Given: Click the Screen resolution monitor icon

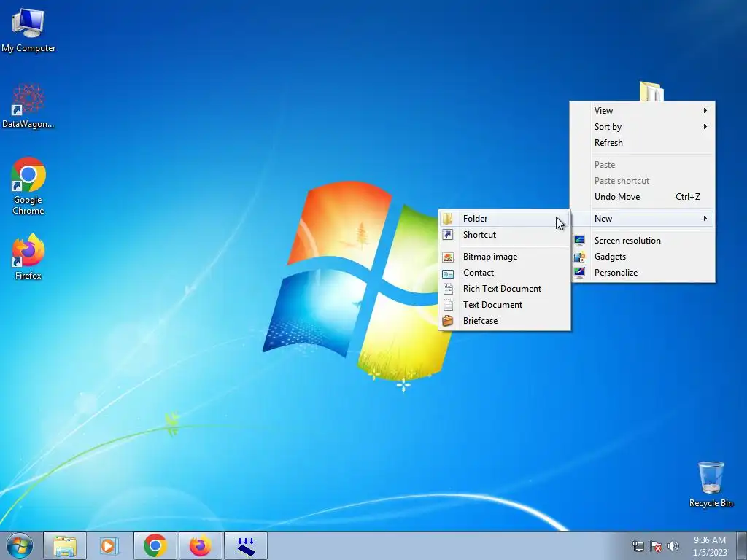Looking at the screenshot, I should 579,241.
